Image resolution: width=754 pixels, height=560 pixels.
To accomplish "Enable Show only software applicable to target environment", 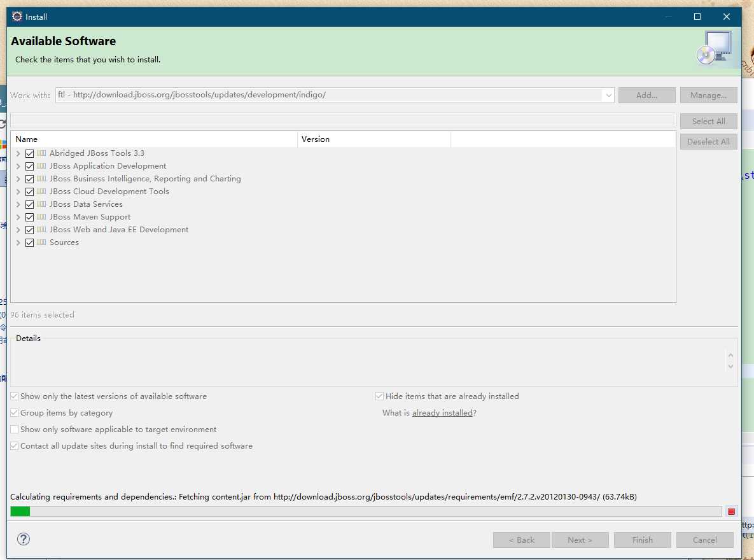I will pyautogui.click(x=15, y=429).
